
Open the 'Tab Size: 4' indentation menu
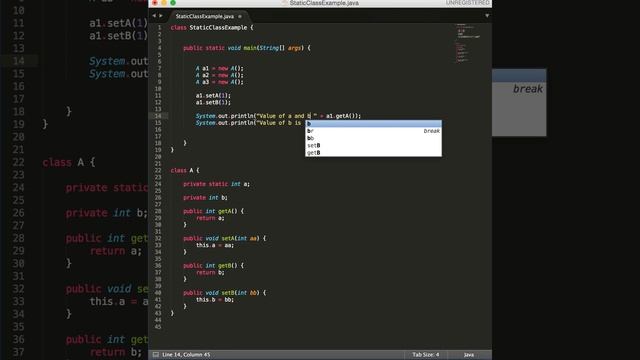pyautogui.click(x=426, y=355)
